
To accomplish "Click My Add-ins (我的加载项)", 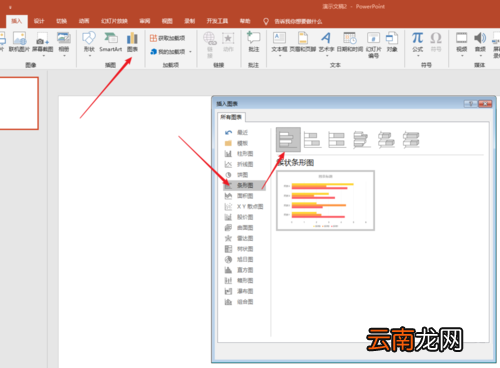I will [167, 52].
